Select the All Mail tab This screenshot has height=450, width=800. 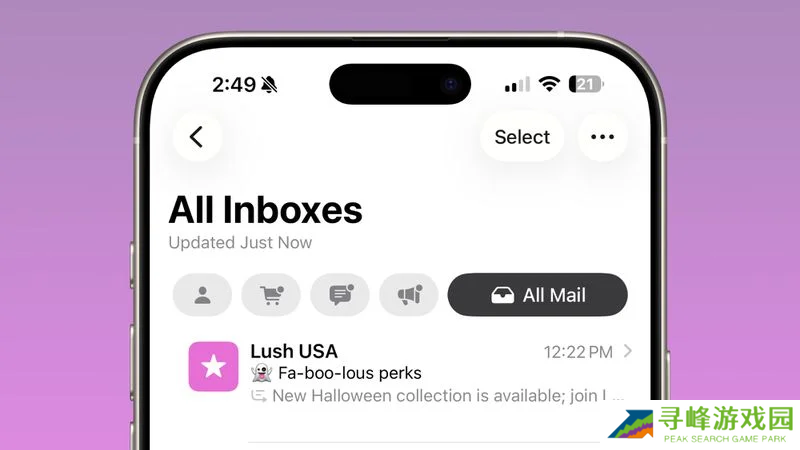coord(538,295)
